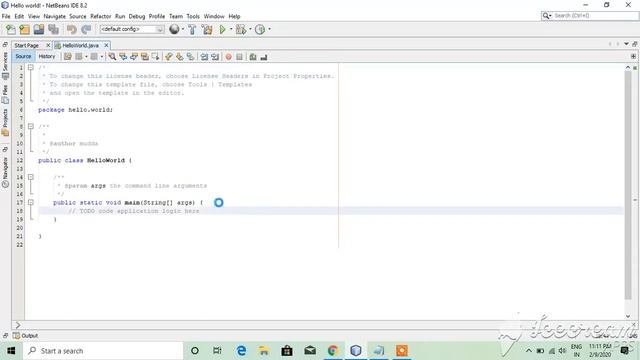Open Google Chrome from the taskbar
The image size is (640, 360).
pyautogui.click(x=333, y=351)
